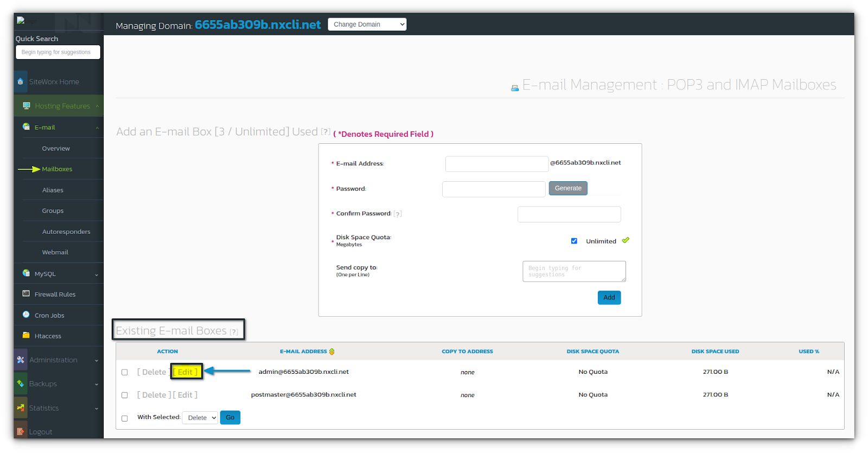
Task: Click the SiteWorx Home icon
Action: [21, 81]
